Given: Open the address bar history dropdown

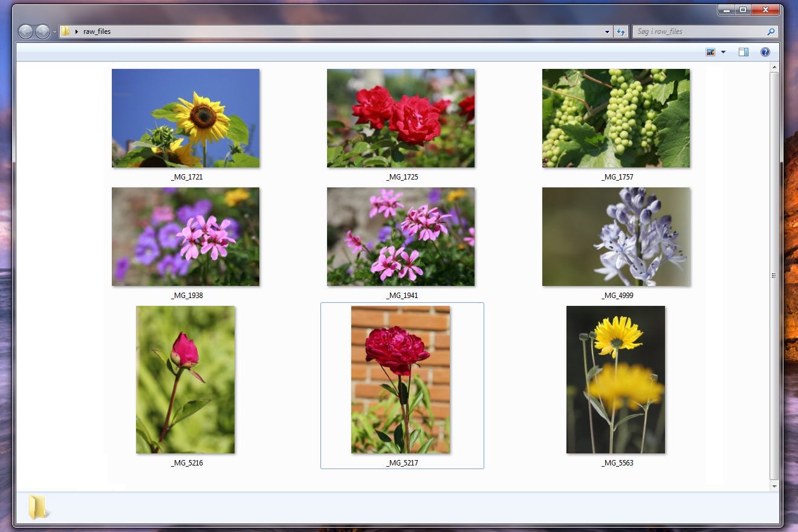Looking at the screenshot, I should click(x=608, y=31).
